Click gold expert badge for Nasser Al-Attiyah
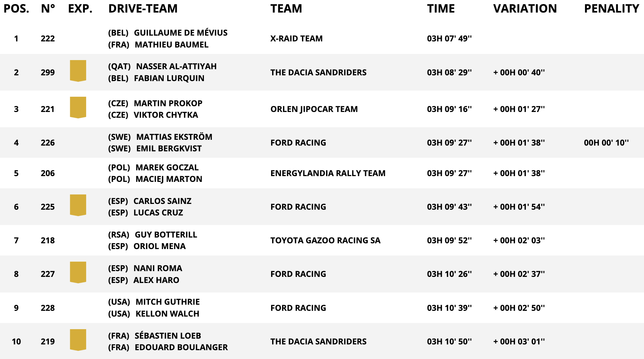This screenshot has width=644, height=359. (x=78, y=71)
